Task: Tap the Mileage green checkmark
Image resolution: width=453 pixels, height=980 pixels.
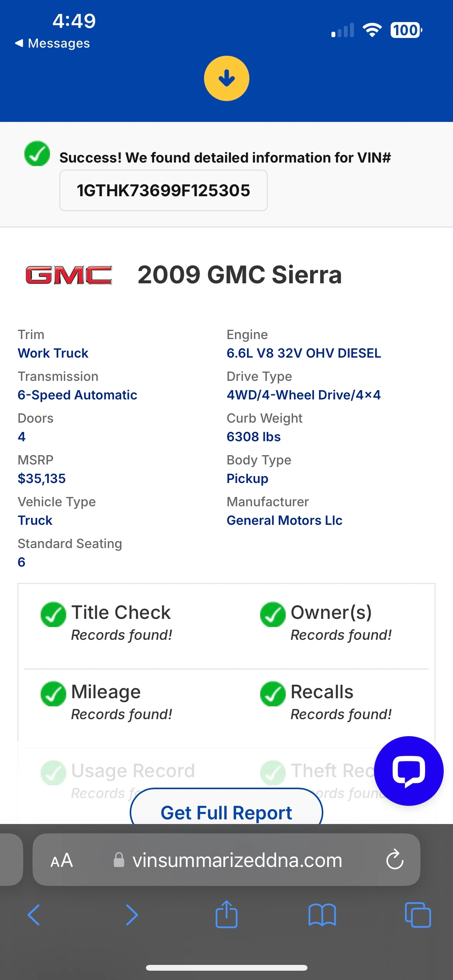Action: pyautogui.click(x=53, y=694)
